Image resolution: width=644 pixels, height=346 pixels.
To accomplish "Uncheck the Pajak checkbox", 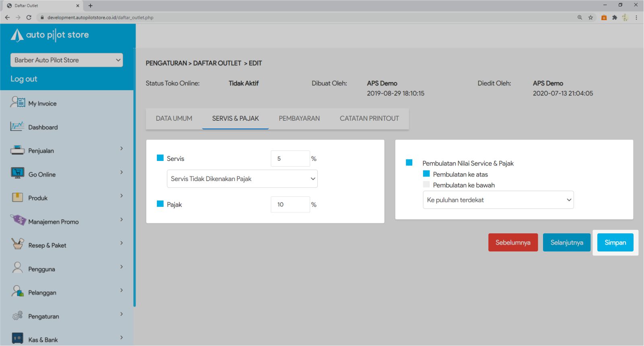I will pyautogui.click(x=160, y=204).
